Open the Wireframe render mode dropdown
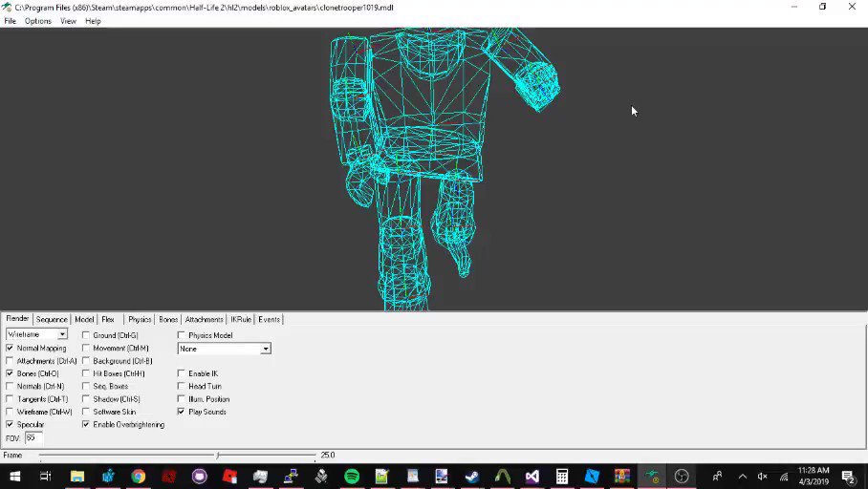 coord(36,334)
